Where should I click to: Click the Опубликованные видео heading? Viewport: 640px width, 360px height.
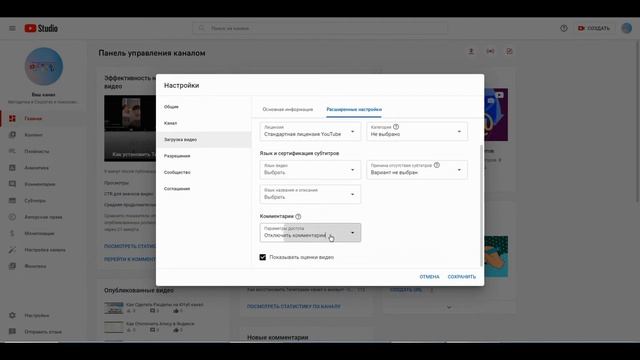pyautogui.click(x=139, y=290)
